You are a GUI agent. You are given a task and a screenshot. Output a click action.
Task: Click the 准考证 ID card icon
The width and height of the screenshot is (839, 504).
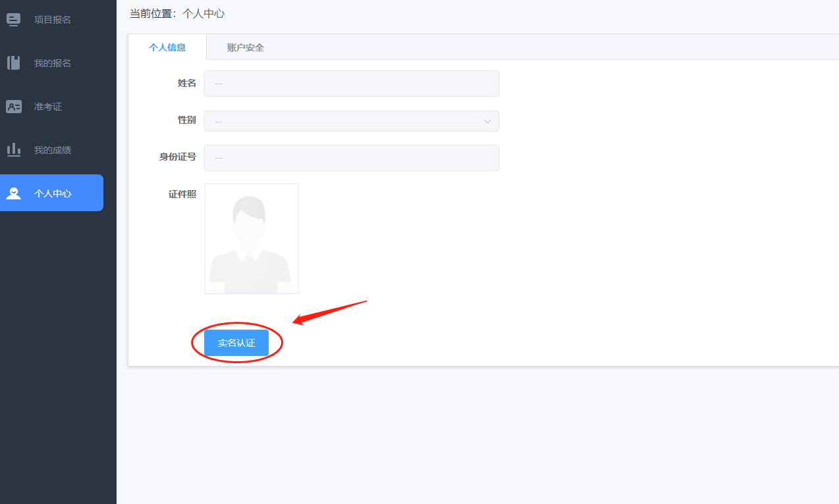[14, 107]
